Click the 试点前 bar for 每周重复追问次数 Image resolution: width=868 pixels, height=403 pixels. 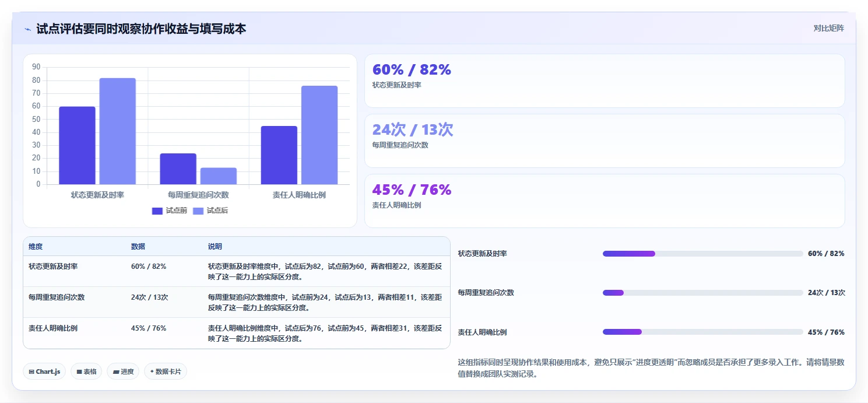pos(178,169)
